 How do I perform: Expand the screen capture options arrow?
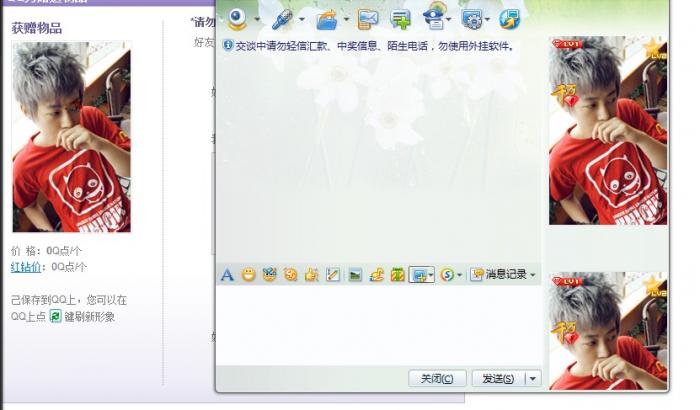coord(431,275)
